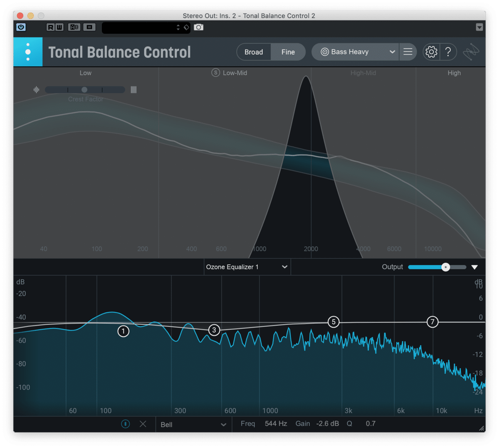Click the Q value 0.7

click(371, 423)
